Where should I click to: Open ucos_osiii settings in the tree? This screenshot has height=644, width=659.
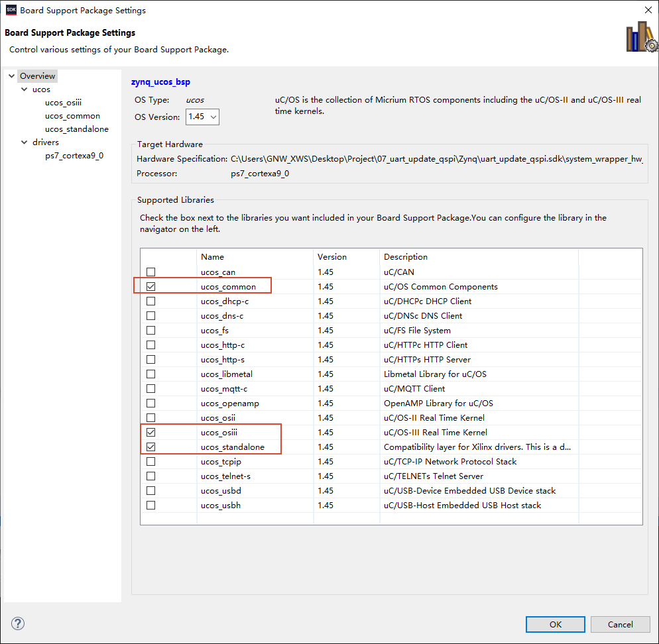click(63, 103)
